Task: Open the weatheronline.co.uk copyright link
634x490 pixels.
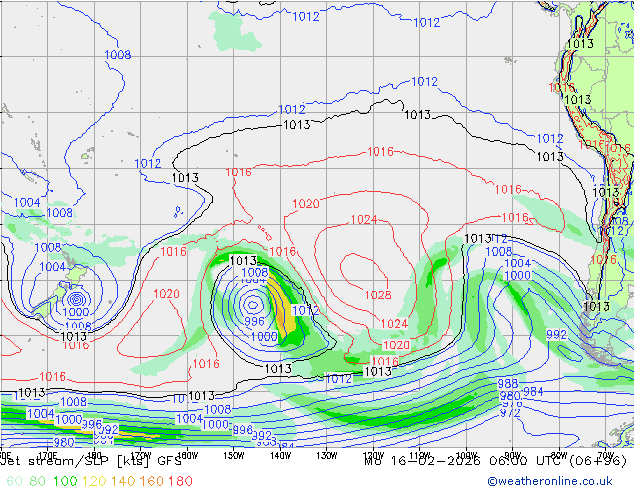Action: (x=549, y=481)
